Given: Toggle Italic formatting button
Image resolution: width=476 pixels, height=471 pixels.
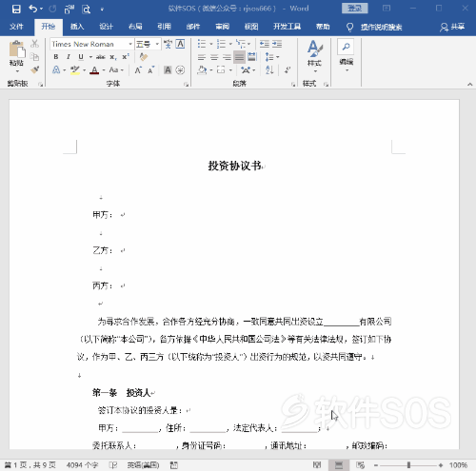Looking at the screenshot, I should [x=69, y=57].
